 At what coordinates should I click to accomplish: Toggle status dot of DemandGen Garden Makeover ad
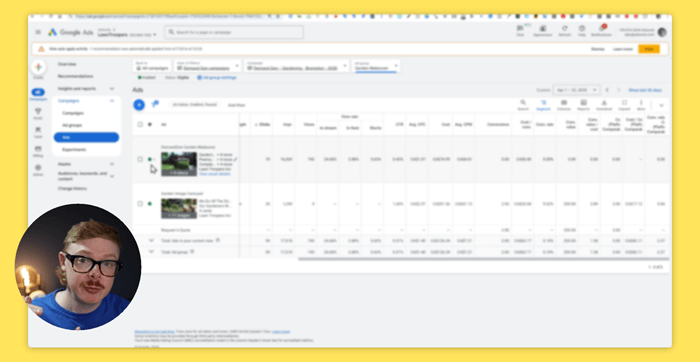(150, 159)
